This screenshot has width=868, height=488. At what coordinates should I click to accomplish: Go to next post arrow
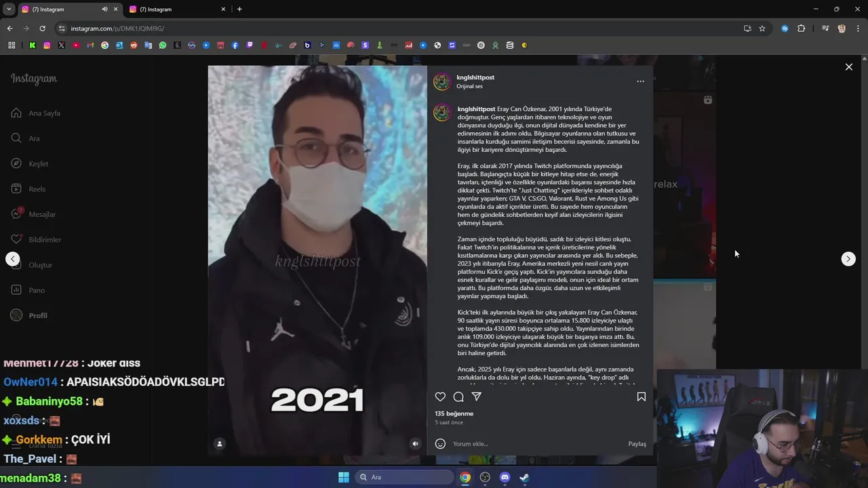(x=848, y=259)
